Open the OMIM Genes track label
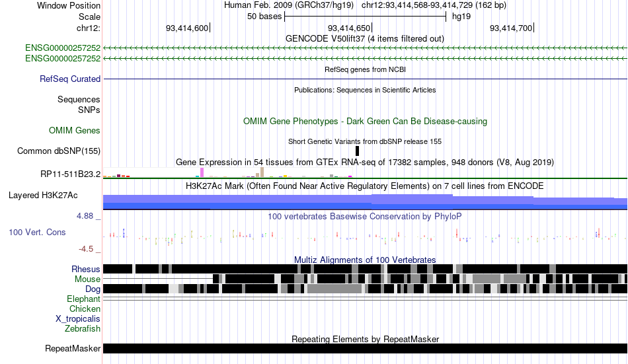The height and width of the screenshot is (364, 628). (75, 131)
